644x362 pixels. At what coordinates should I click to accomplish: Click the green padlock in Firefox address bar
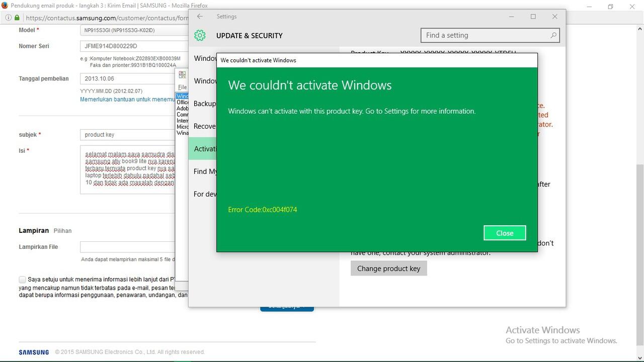click(x=17, y=18)
